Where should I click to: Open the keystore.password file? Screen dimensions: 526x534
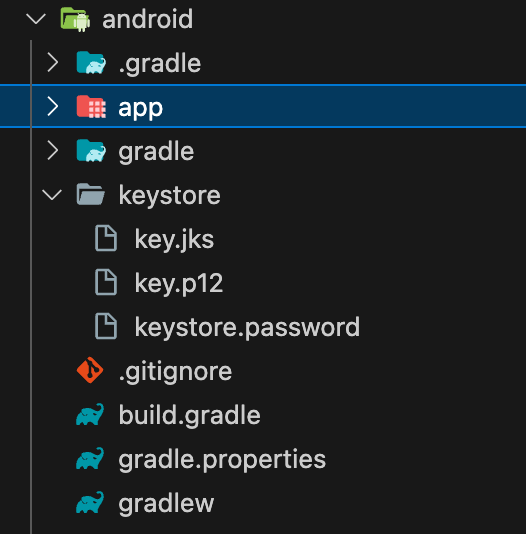click(247, 328)
